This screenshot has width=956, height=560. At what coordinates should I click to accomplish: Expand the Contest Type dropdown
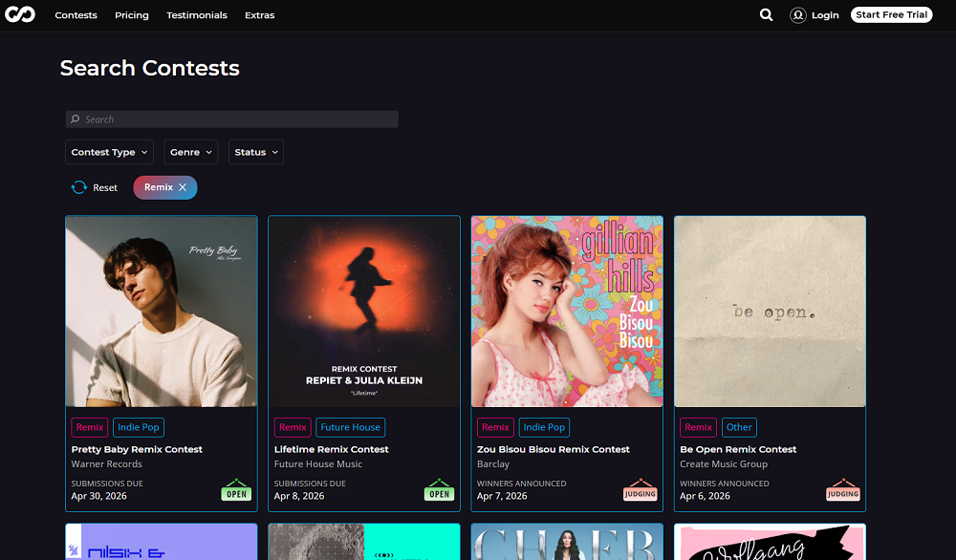tap(109, 152)
